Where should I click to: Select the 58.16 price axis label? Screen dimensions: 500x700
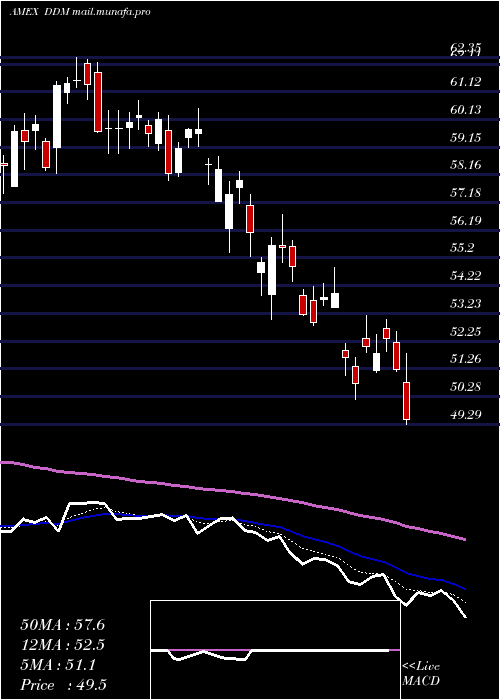pyautogui.click(x=466, y=165)
